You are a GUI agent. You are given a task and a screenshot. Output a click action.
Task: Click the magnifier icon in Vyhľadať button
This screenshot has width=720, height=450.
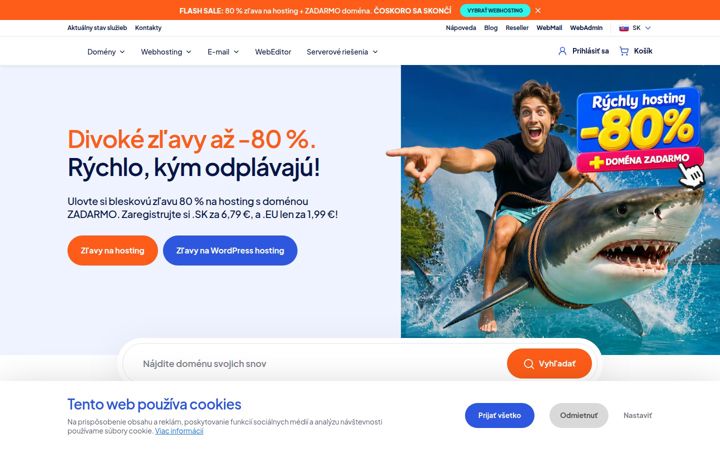[529, 364]
